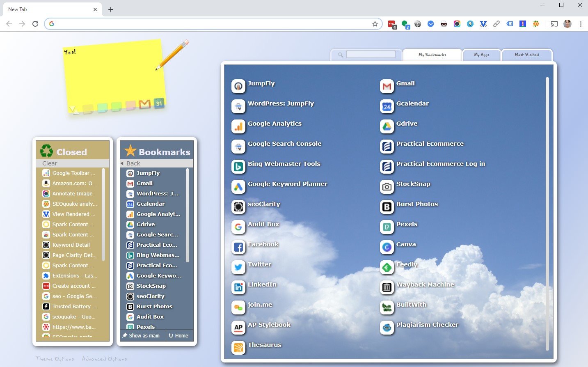Pick the pink sticky note color
The image size is (588, 367).
[x=130, y=106]
